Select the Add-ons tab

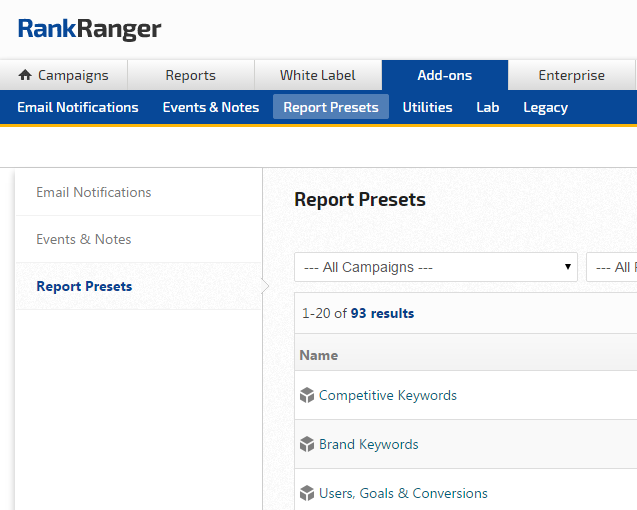pyautogui.click(x=444, y=75)
